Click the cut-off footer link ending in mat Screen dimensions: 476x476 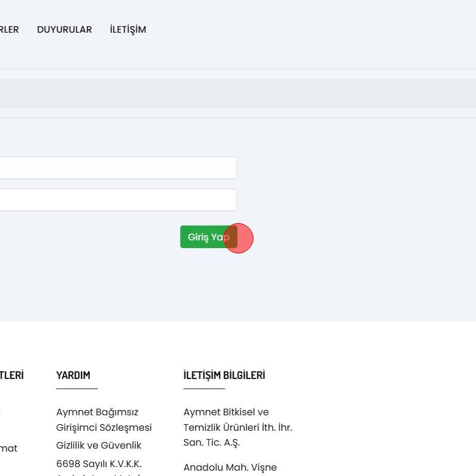(x=8, y=449)
